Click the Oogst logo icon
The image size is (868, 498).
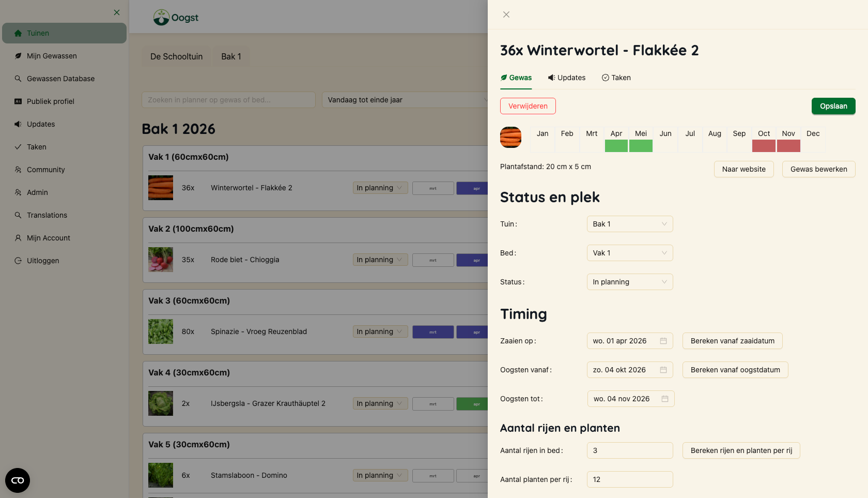(x=161, y=18)
